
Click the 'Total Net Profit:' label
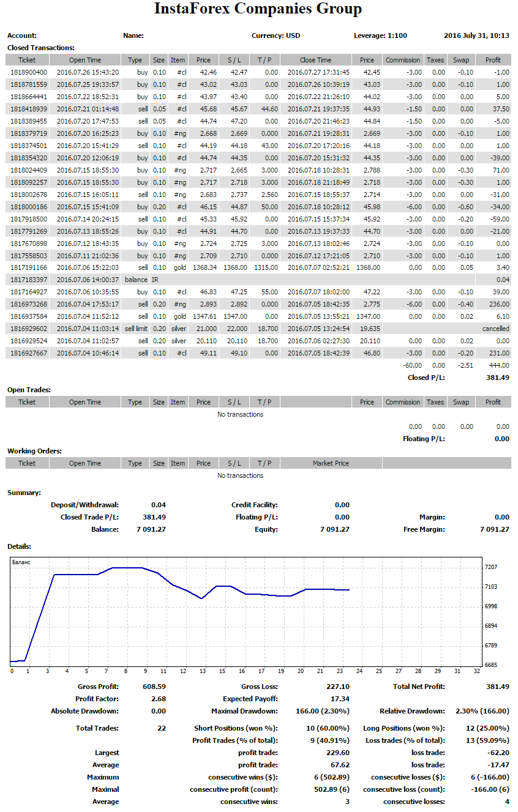(x=419, y=687)
